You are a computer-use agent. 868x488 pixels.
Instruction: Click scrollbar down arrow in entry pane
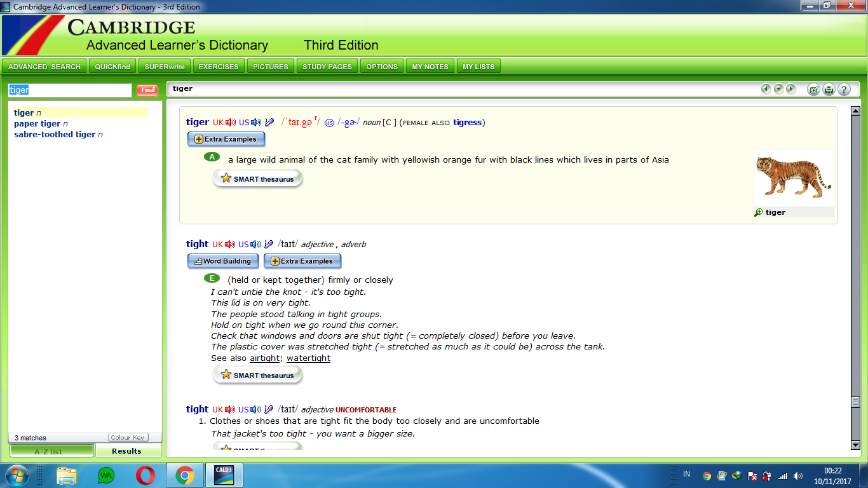click(855, 445)
